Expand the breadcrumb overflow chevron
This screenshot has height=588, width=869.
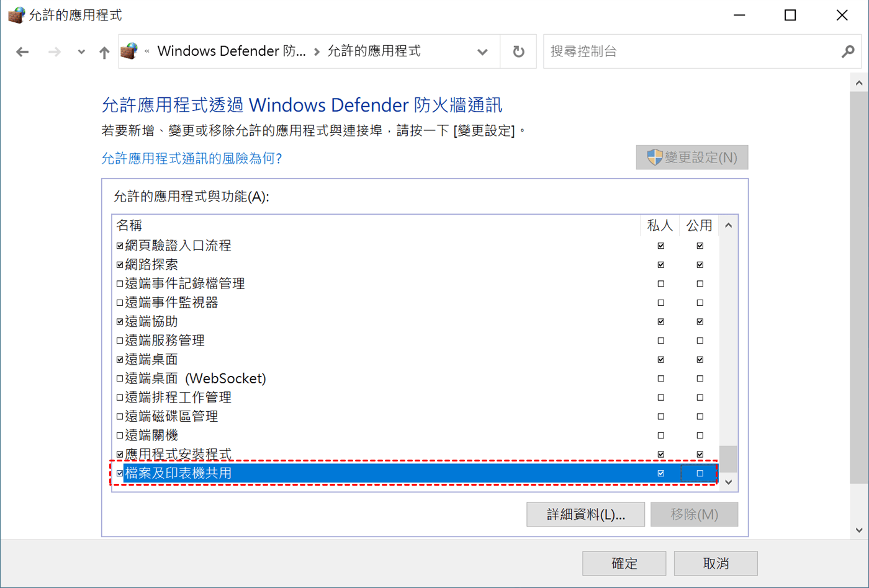coord(147,51)
